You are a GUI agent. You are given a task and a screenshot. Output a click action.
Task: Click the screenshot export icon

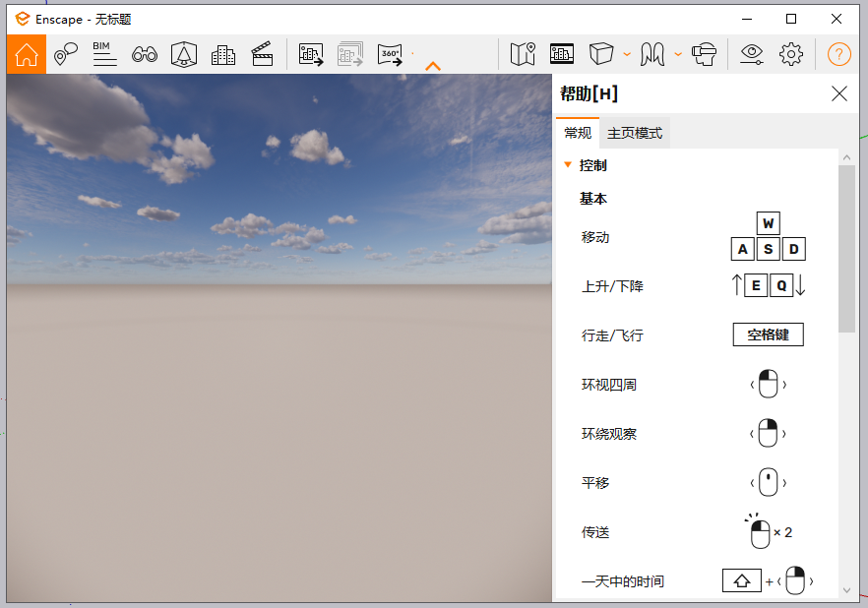311,54
